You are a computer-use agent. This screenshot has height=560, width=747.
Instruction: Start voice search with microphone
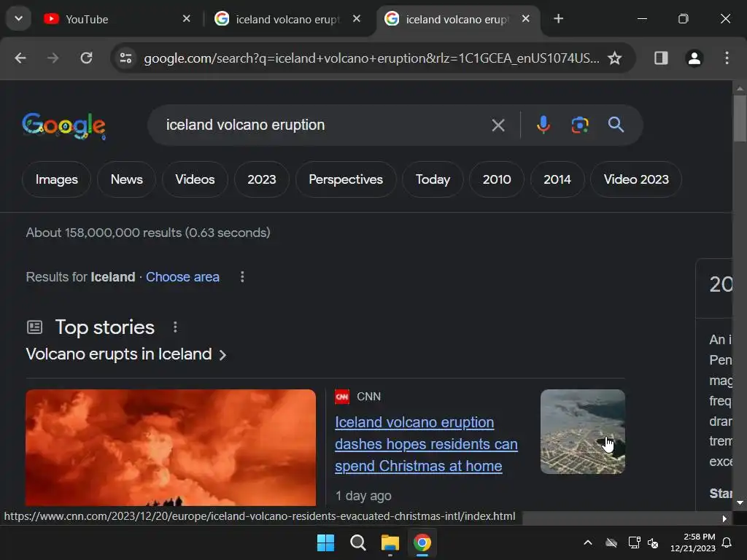(x=543, y=125)
